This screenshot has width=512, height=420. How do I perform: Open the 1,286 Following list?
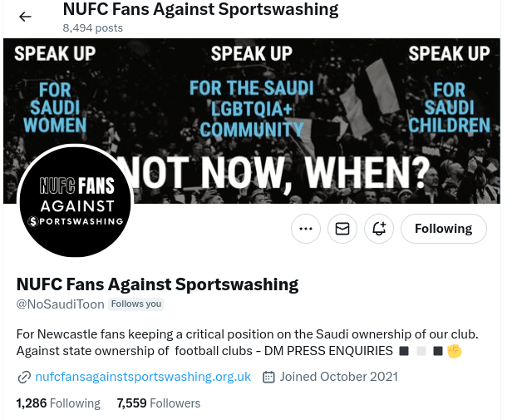point(58,403)
